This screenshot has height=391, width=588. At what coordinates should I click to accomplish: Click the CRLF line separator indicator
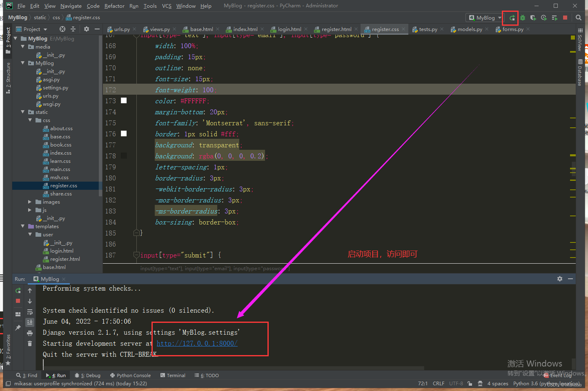[x=439, y=383]
